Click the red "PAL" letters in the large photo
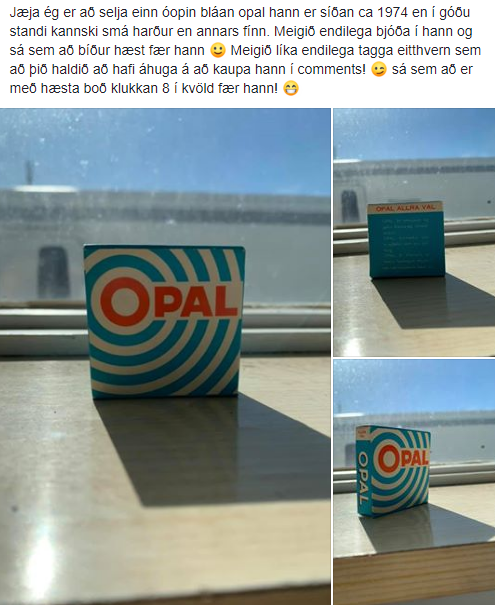The image size is (495, 605). (x=196, y=301)
